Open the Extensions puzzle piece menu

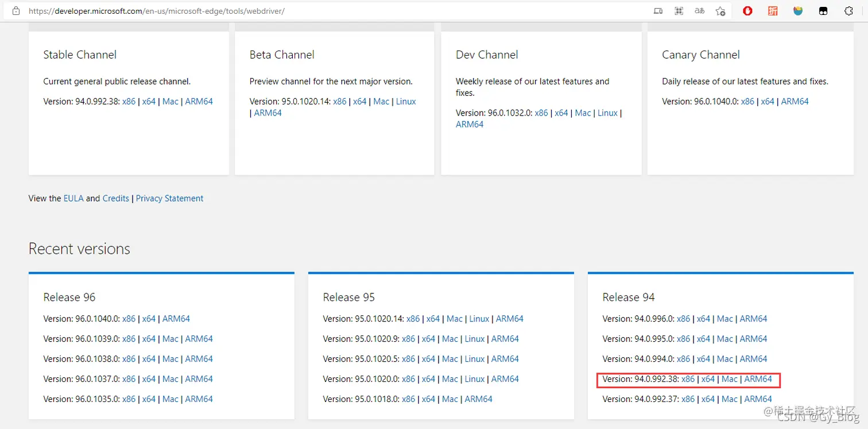click(848, 11)
